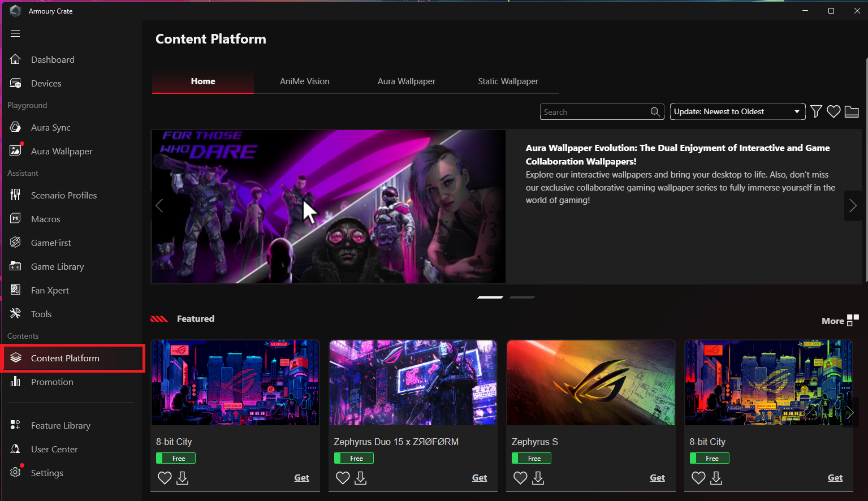Image resolution: width=868 pixels, height=501 pixels.
Task: Open the filter funnel icon
Action: [816, 111]
